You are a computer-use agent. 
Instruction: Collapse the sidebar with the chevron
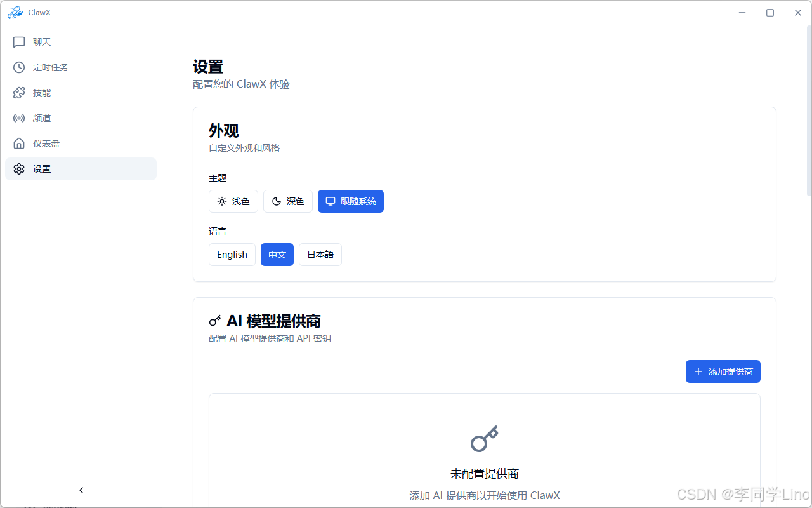tap(81, 490)
